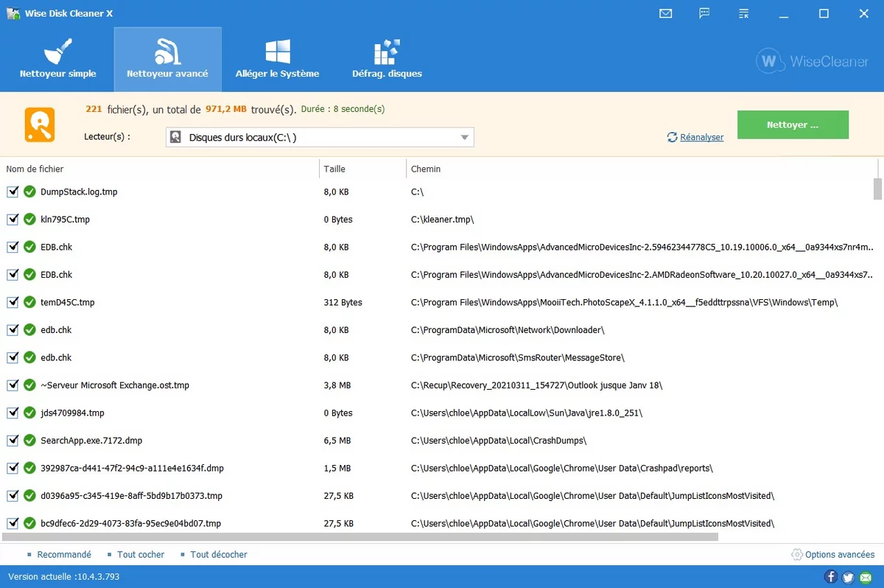This screenshot has height=588, width=884.
Task: Uncheck the jds4709984.tmp checkbox
Action: click(13, 413)
